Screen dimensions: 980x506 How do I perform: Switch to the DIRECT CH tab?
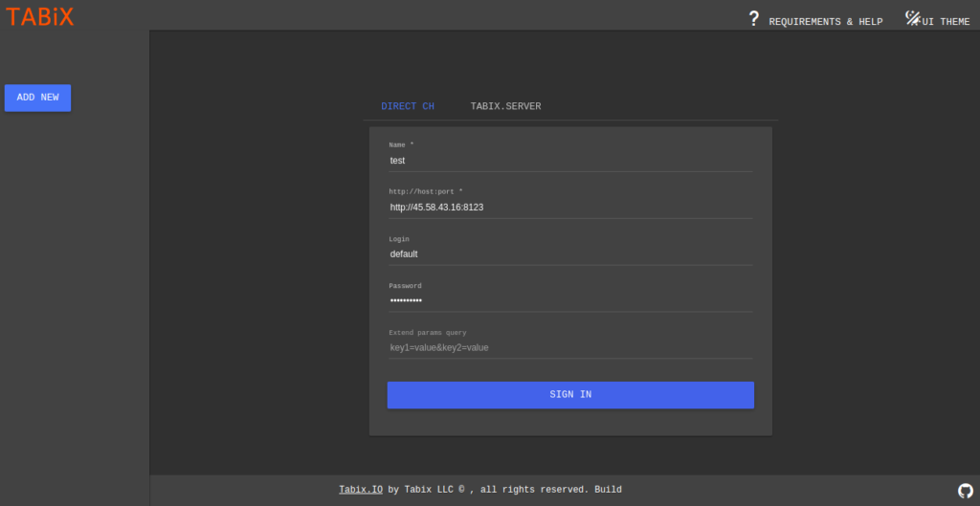(408, 106)
